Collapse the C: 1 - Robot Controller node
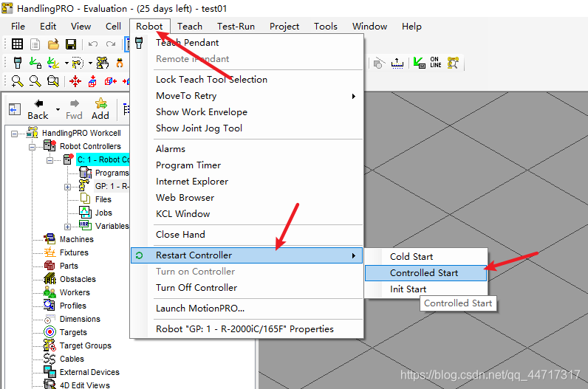588x389 pixels. point(50,160)
